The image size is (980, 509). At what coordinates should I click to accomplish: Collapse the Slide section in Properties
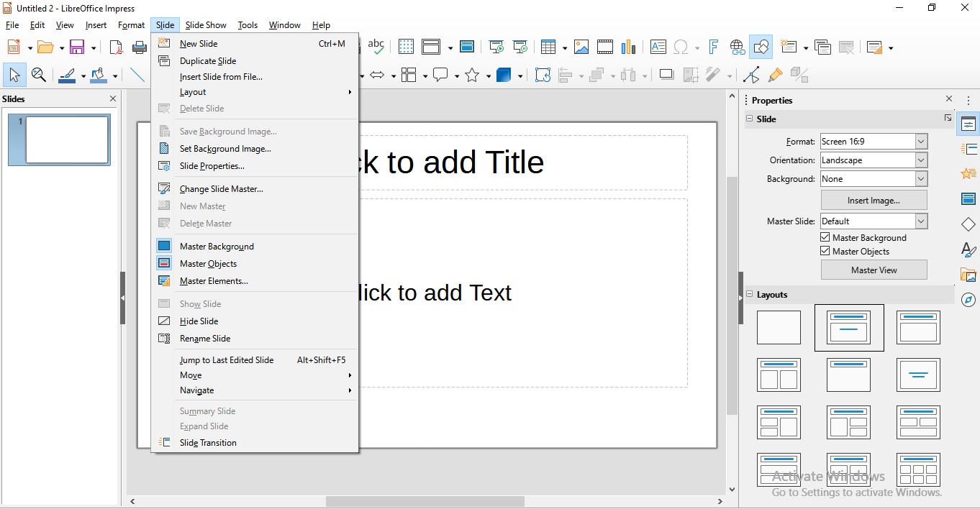(749, 119)
